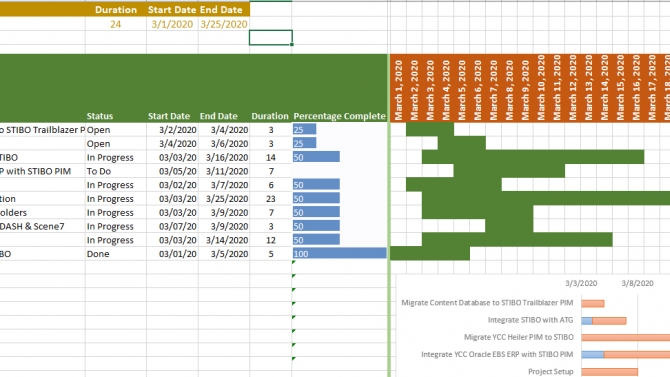Click the 'Migrate YCC Heiler PIM to STIBO' chart label

(x=519, y=337)
